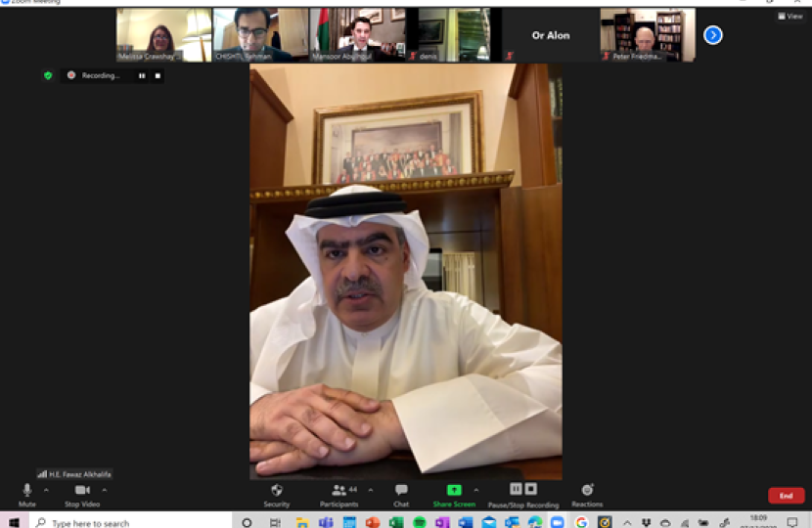Open the Reactions menu

tap(587, 491)
